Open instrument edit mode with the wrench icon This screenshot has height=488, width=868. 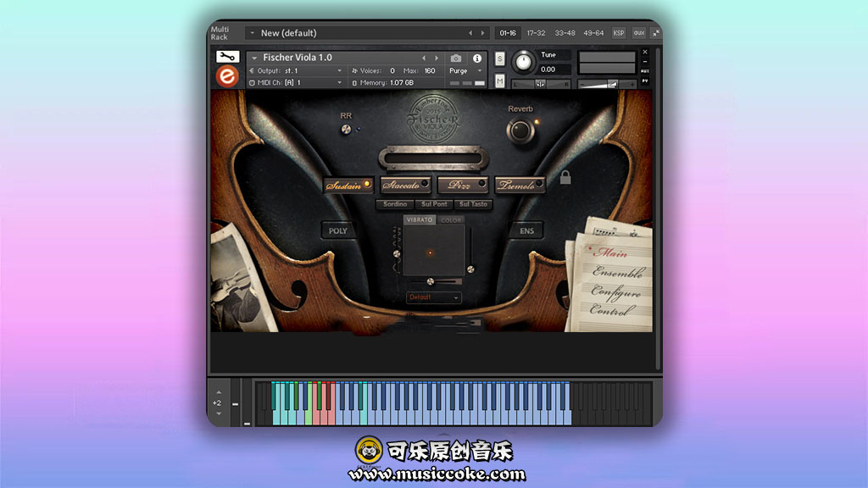227,57
